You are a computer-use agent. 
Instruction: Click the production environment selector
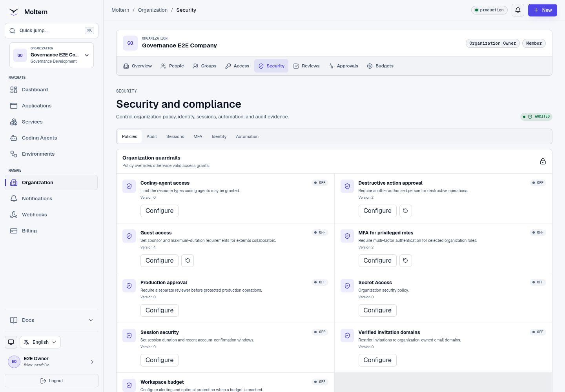489,10
